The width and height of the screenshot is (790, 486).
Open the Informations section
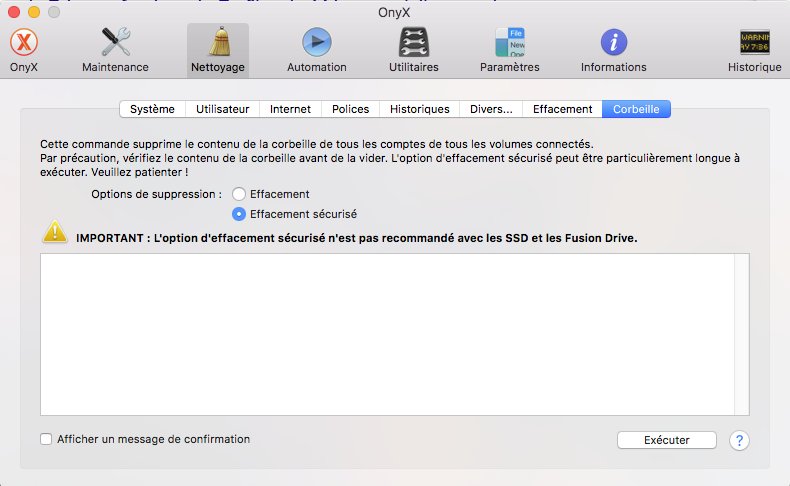tap(613, 50)
